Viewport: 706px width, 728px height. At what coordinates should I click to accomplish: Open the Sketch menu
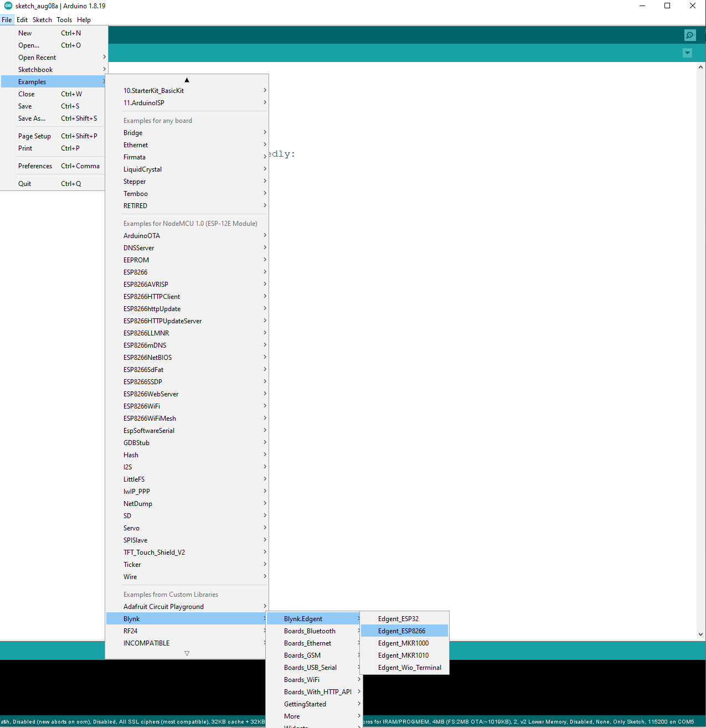(42, 20)
